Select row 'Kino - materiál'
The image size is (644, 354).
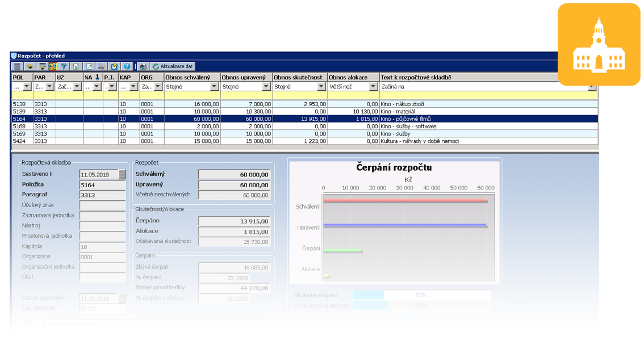pyautogui.click(x=305, y=112)
